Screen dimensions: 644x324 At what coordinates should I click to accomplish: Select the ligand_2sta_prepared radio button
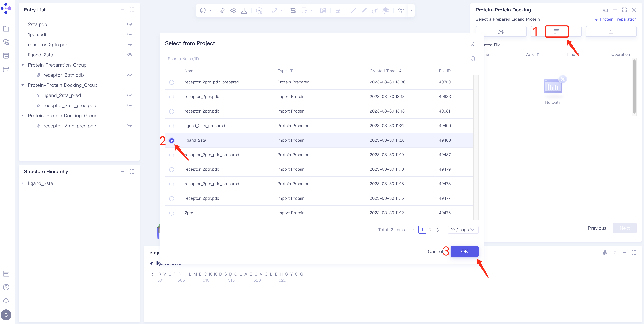172,126
